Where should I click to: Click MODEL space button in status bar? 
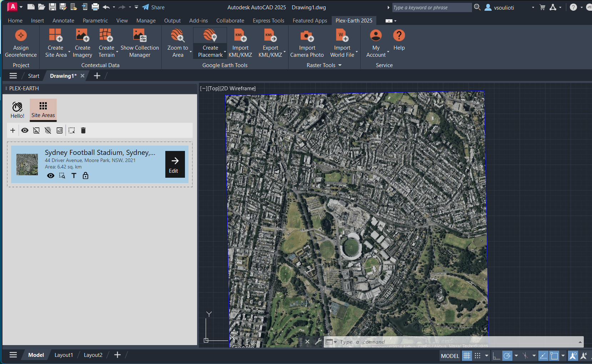coord(450,356)
